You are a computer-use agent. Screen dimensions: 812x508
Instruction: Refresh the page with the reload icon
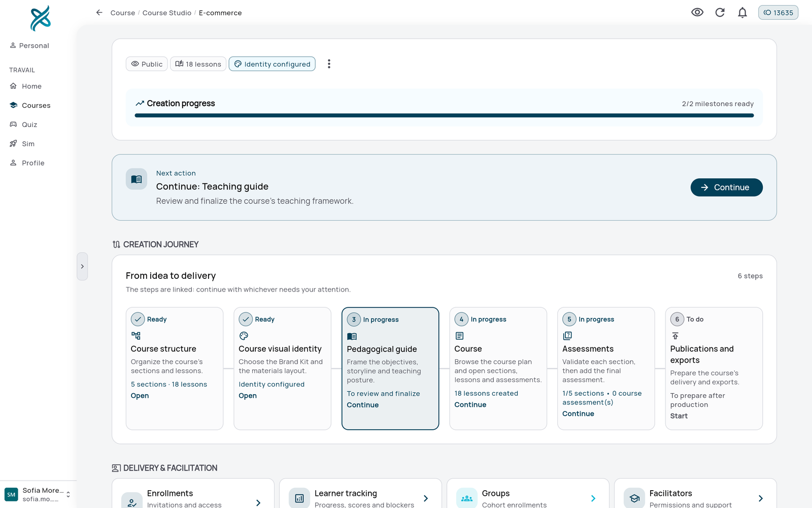[x=720, y=12]
